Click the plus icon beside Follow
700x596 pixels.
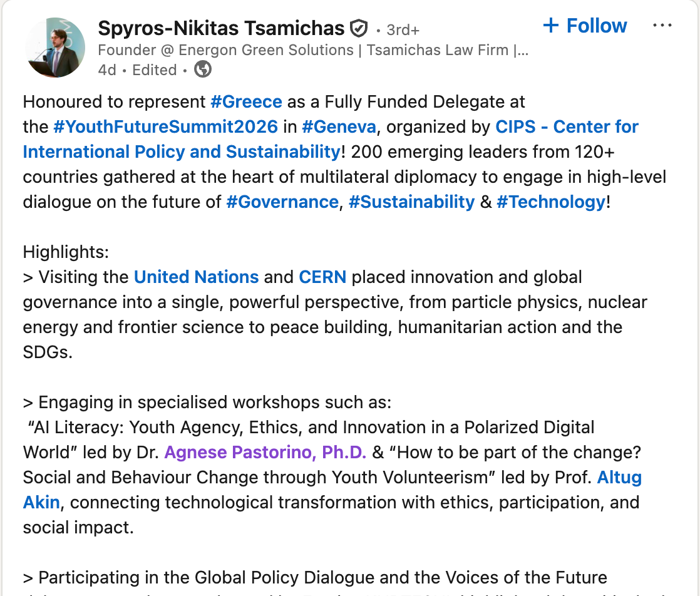coord(550,26)
